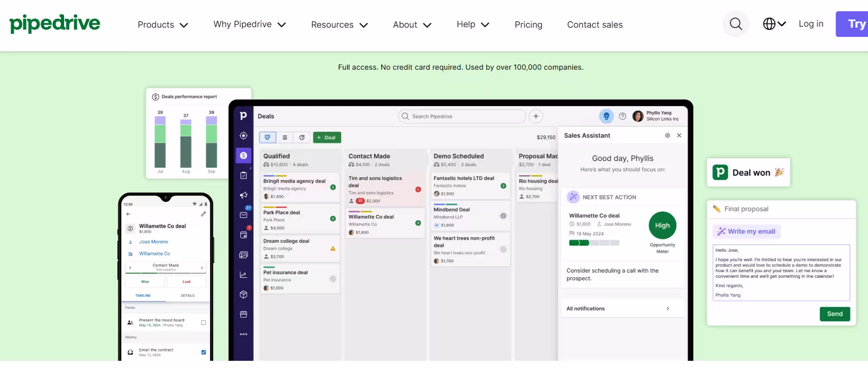Open the We heart trees non-profit deal
Screen dimensions: 868x369
click(x=471, y=250)
